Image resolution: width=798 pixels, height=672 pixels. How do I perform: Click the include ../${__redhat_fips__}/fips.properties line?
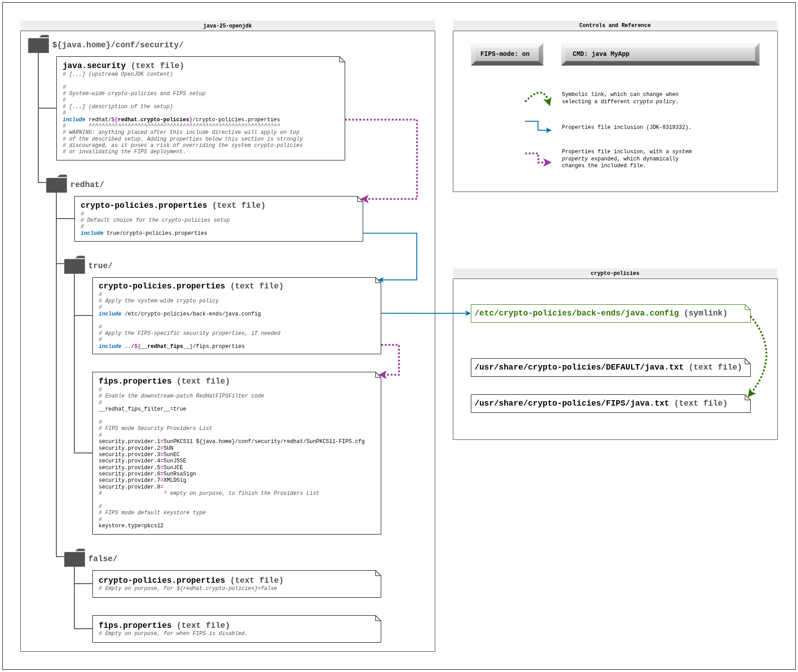pyautogui.click(x=172, y=347)
